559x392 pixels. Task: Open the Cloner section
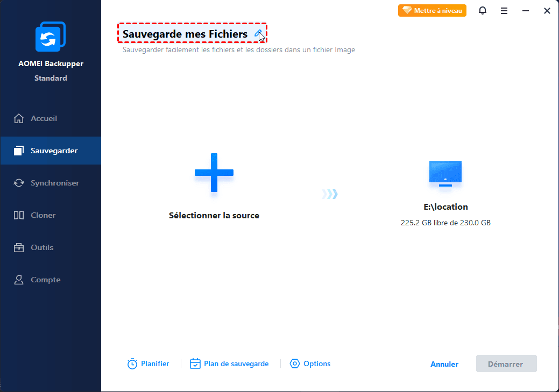[51, 215]
